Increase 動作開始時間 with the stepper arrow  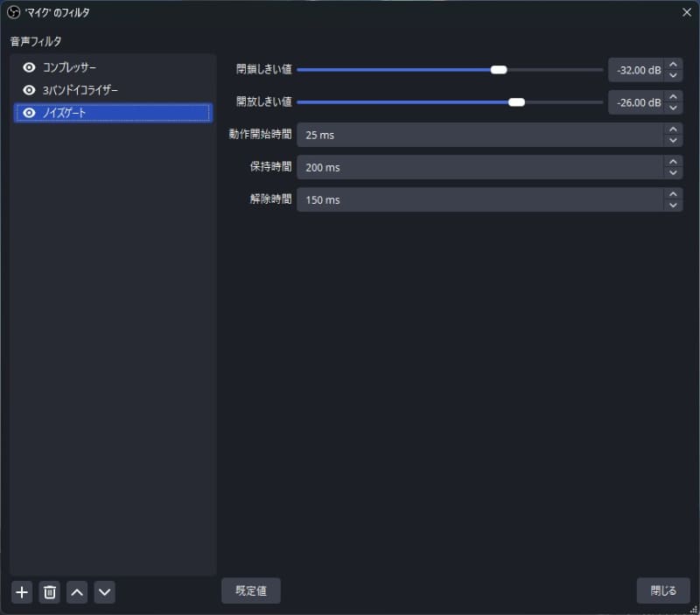[x=672, y=129]
